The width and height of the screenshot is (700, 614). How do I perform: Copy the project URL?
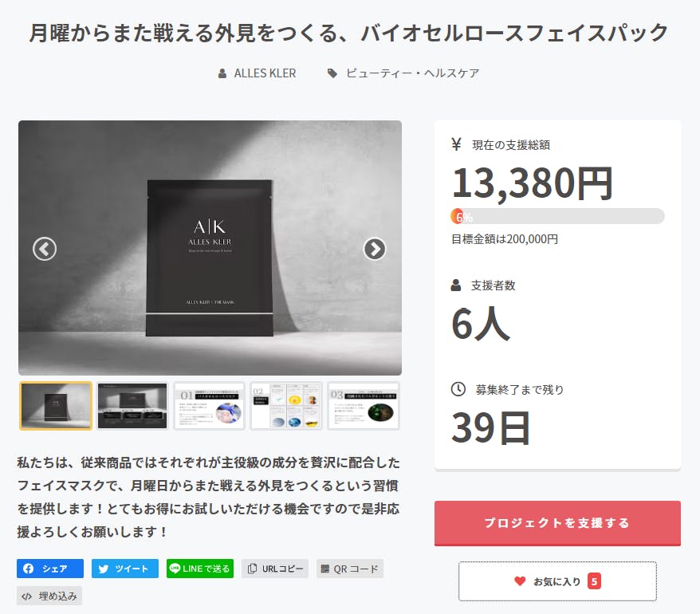275,569
